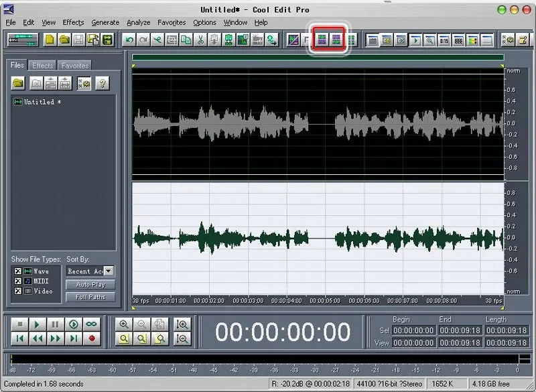
Task: Click the Sel End time field
Action: point(460,330)
